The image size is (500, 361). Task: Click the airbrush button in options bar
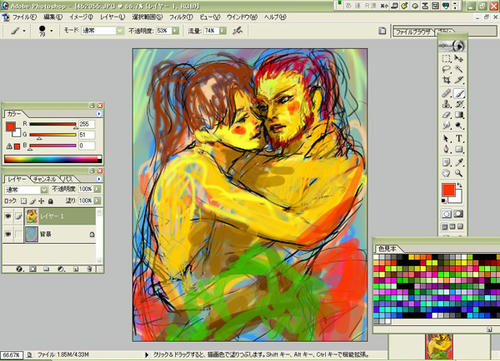point(237,31)
